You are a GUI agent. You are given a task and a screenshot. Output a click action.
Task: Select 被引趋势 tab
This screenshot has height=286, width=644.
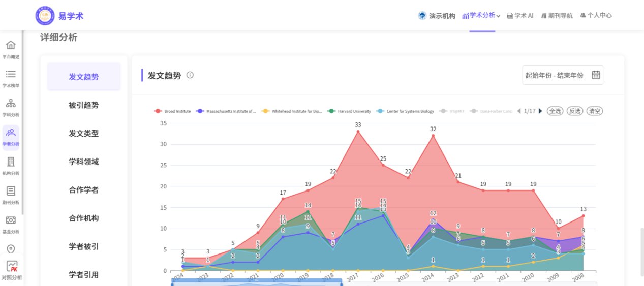[84, 105]
